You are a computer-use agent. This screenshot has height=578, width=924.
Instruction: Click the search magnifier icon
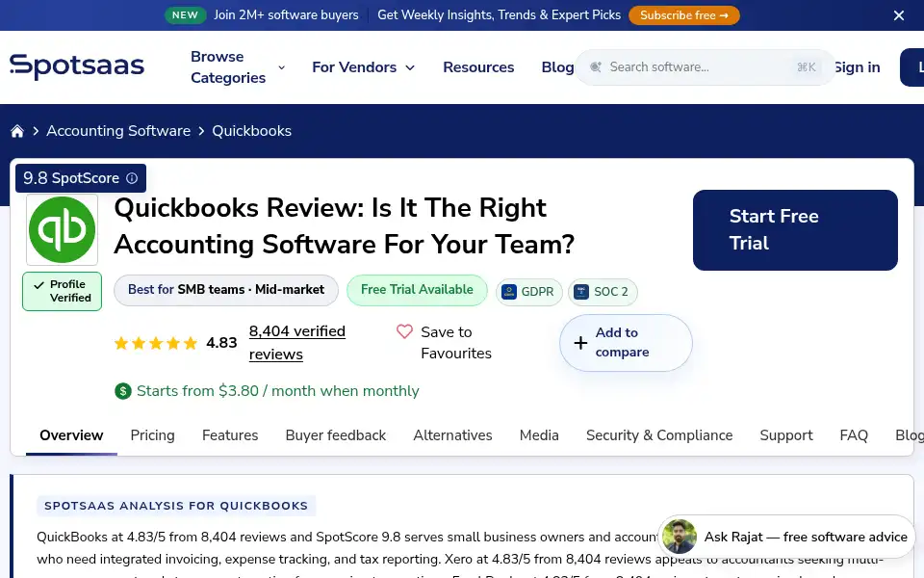(x=596, y=67)
